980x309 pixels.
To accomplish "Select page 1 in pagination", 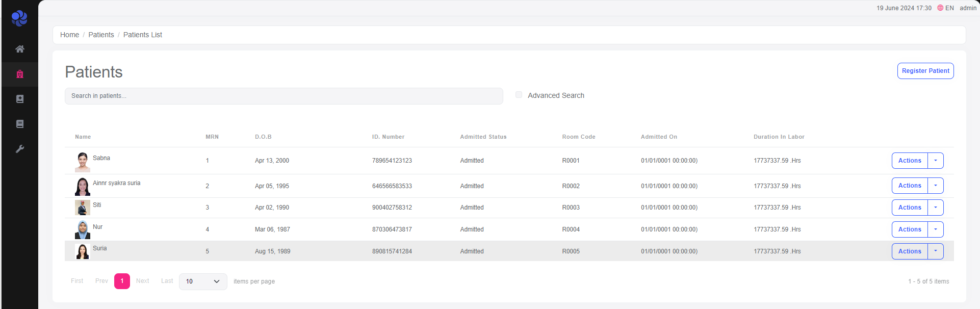I will pos(122,281).
